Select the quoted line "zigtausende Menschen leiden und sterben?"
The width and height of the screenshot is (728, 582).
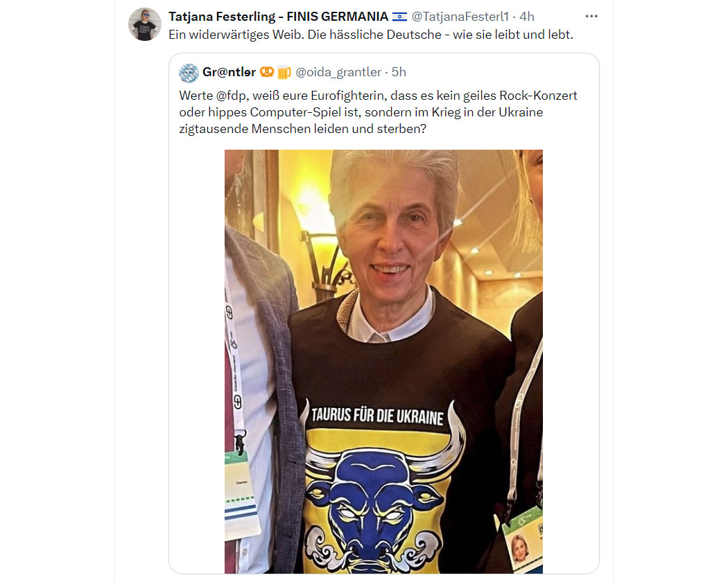point(303,129)
